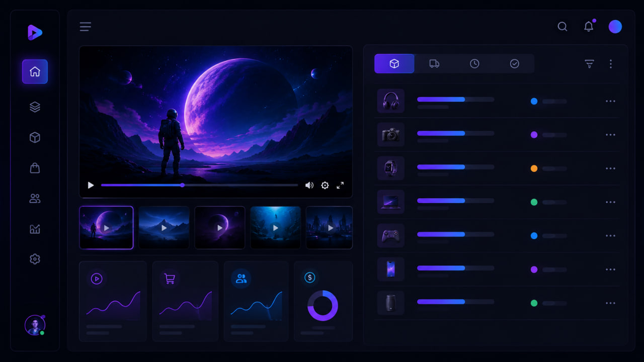Toggle the hamburger menu in the top bar
Image resolution: width=644 pixels, height=362 pixels.
(x=86, y=27)
